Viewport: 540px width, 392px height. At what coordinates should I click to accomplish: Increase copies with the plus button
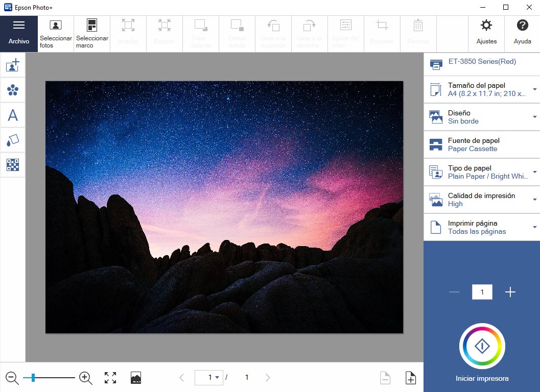(510, 292)
